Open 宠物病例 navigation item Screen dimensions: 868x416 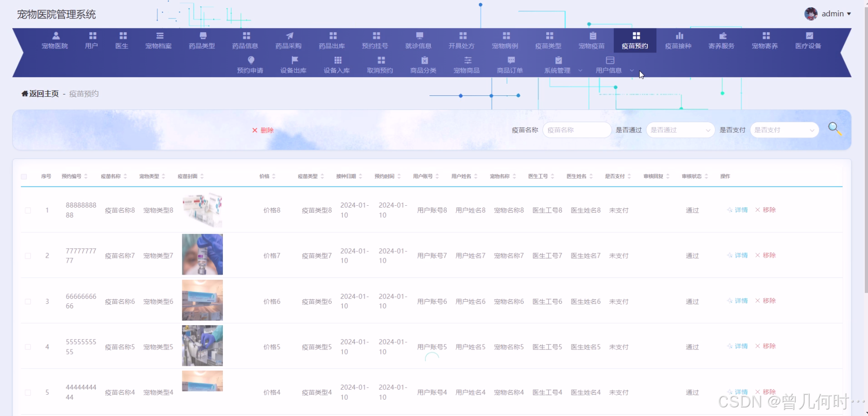(505, 40)
